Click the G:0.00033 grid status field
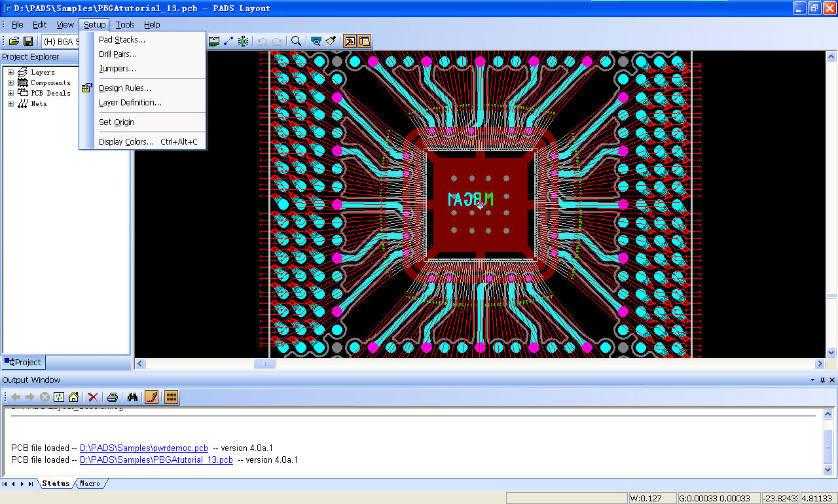 coord(718,499)
